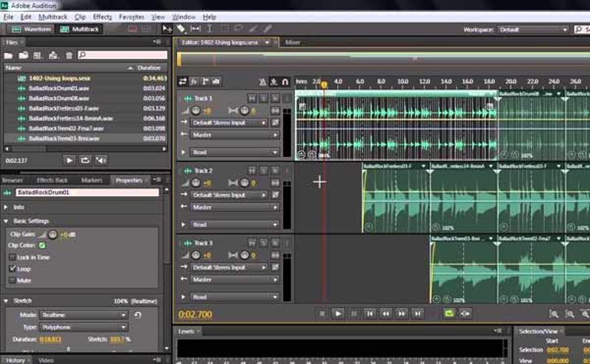Select the 1402-Using loops.sesx session file
590x364 pixels.
[60, 78]
